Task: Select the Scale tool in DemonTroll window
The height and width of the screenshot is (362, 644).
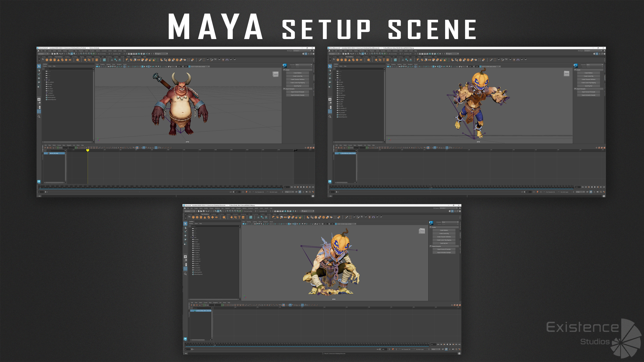Action: click(x=39, y=86)
